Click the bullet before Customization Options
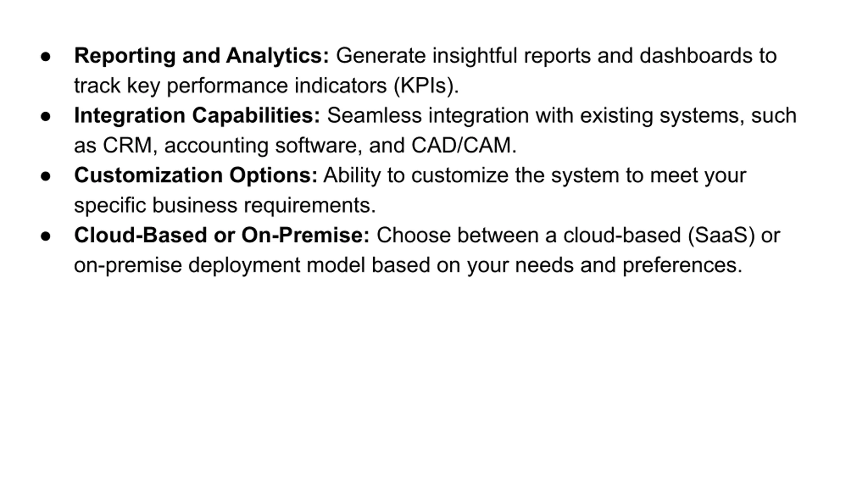The image size is (868, 488). click(x=45, y=176)
